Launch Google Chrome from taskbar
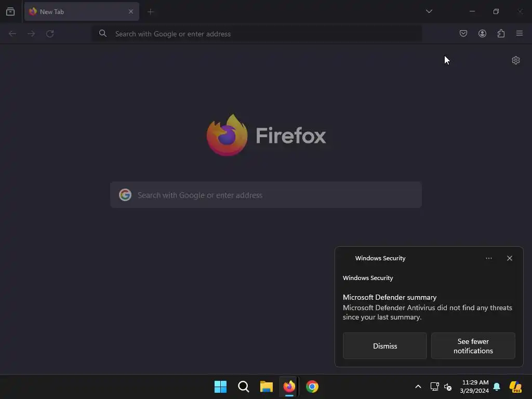 [x=312, y=387]
